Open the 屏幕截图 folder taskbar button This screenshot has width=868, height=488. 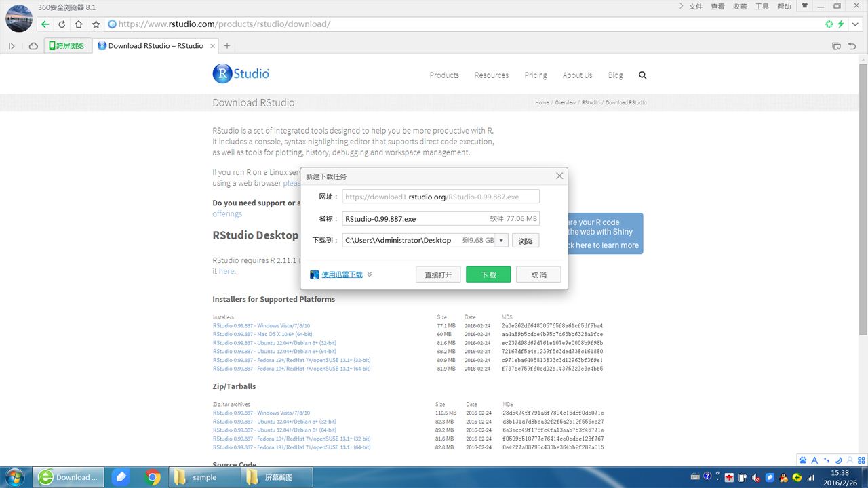pos(276,477)
